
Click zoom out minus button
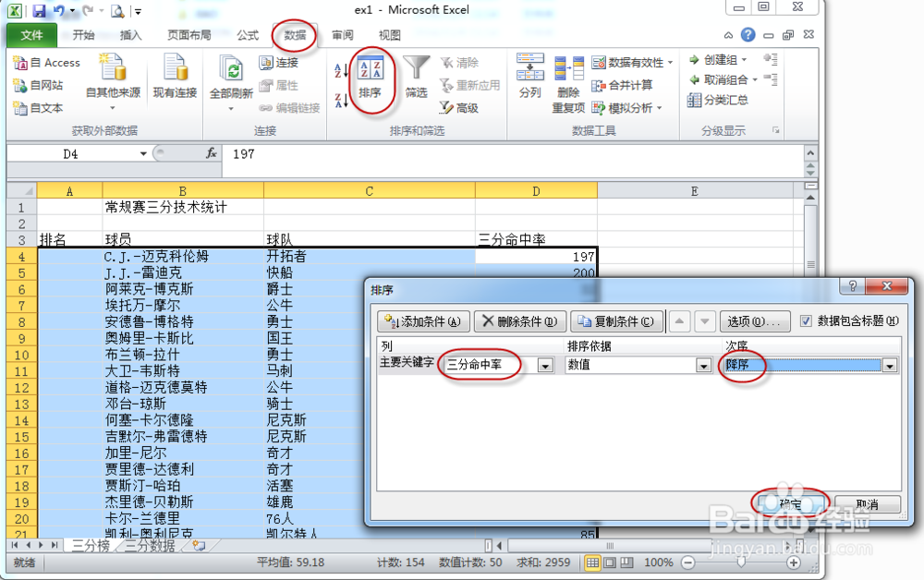[x=687, y=563]
